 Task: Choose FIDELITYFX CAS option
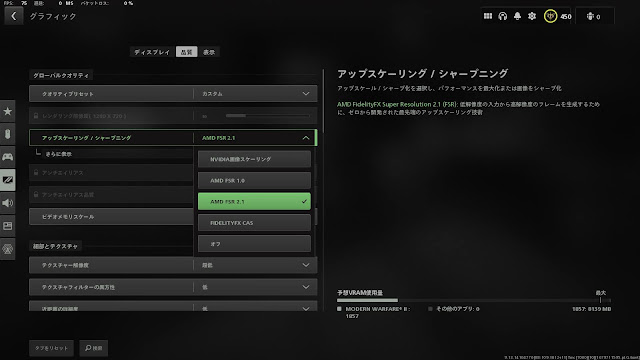click(x=254, y=223)
